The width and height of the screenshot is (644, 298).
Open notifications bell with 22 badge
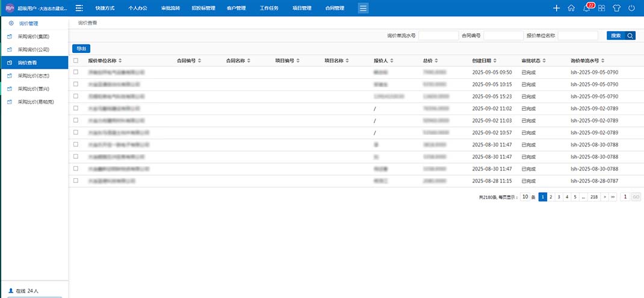tap(586, 8)
